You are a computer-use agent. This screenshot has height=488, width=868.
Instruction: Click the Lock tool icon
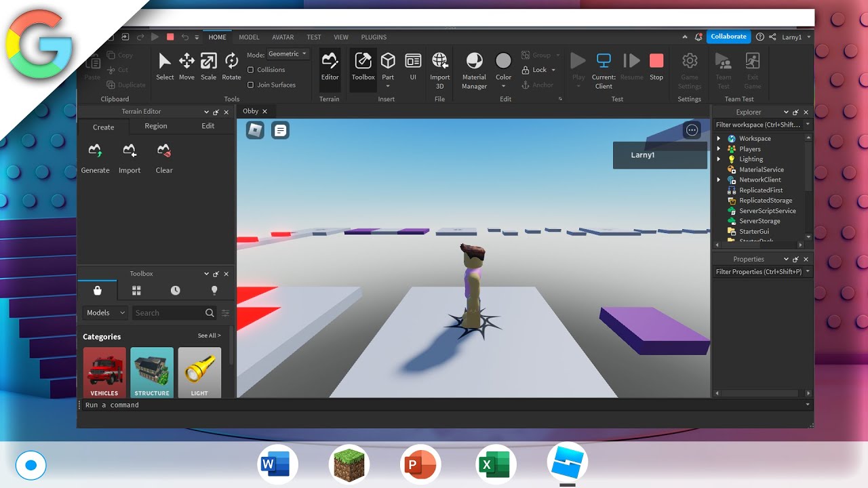point(526,70)
